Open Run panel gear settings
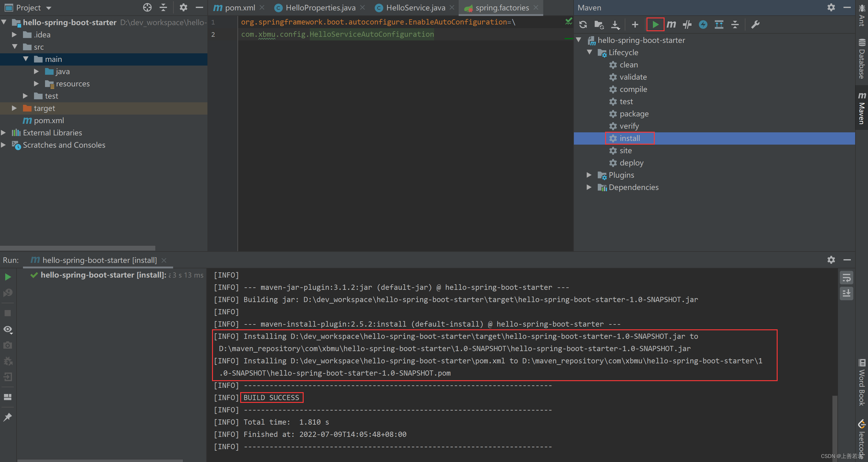This screenshot has height=462, width=868. [x=831, y=260]
